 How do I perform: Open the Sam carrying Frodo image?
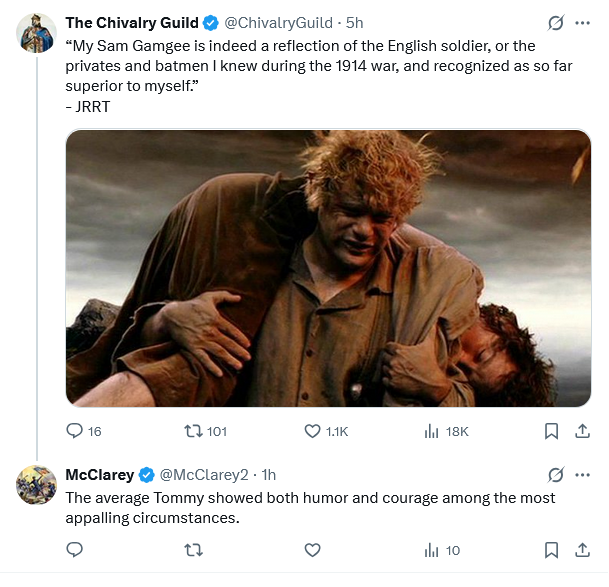328,268
